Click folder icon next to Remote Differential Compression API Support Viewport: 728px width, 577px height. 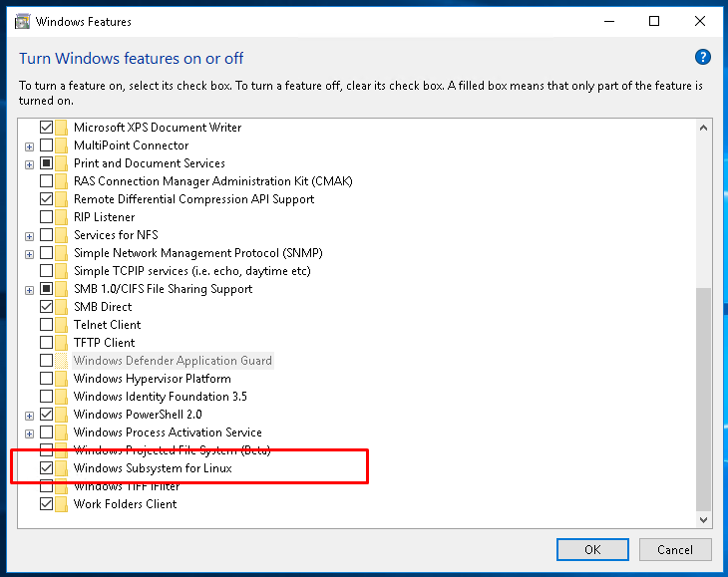pyautogui.click(x=61, y=199)
